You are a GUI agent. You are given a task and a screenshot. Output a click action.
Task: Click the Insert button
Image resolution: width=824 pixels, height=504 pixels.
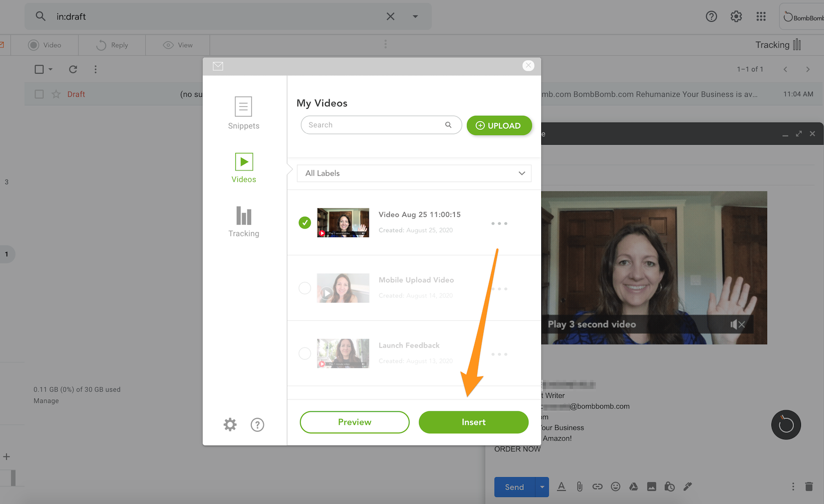tap(473, 422)
